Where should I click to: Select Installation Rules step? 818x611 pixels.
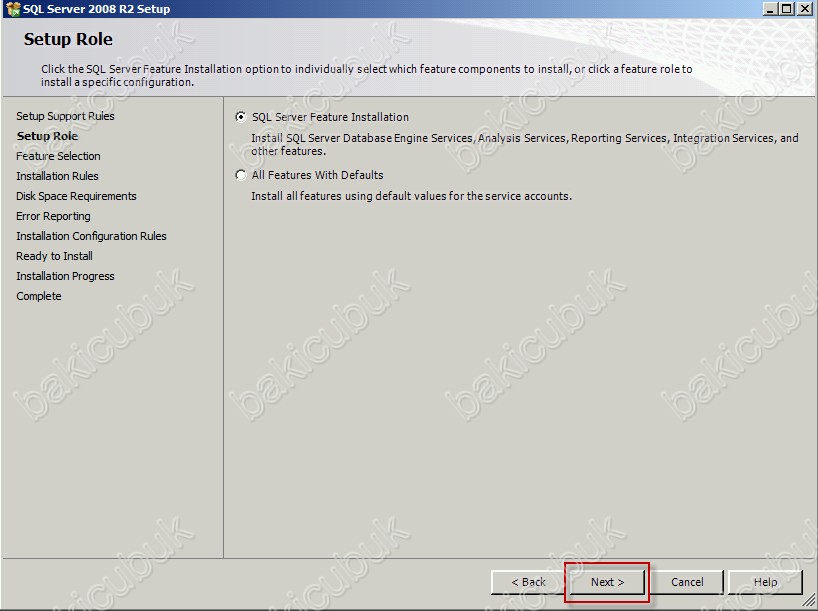(x=57, y=176)
